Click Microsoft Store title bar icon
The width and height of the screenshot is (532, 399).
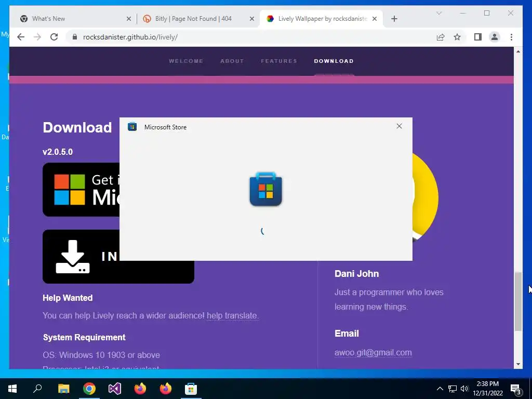132,127
